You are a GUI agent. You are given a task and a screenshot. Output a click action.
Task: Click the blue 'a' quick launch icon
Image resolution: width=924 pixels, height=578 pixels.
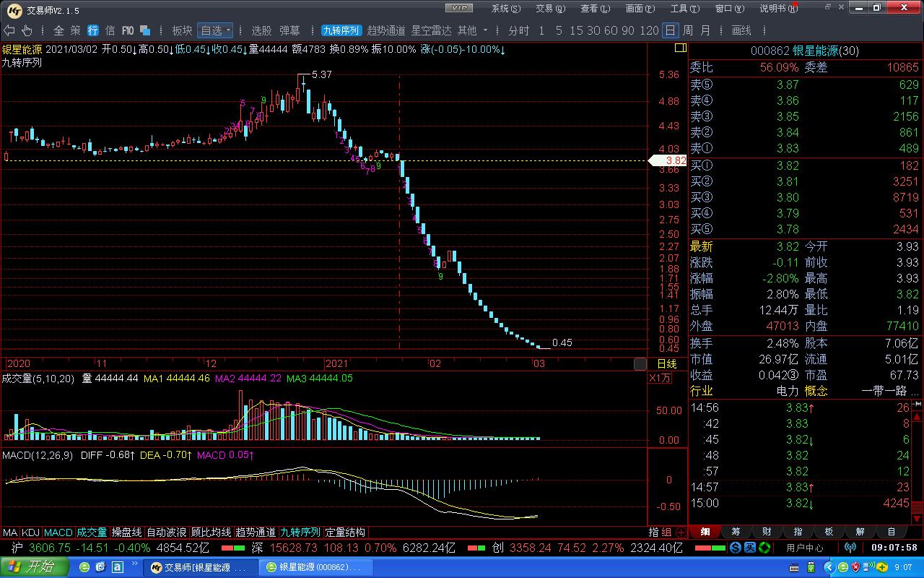click(x=117, y=568)
